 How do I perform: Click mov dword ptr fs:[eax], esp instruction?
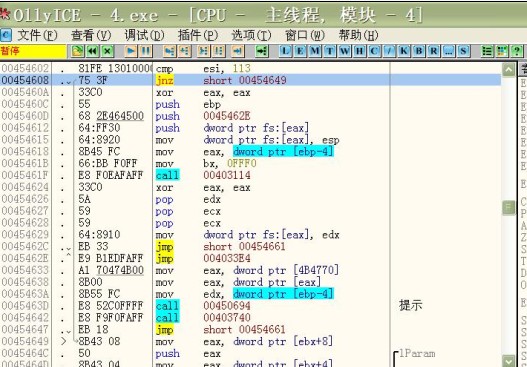(248, 140)
